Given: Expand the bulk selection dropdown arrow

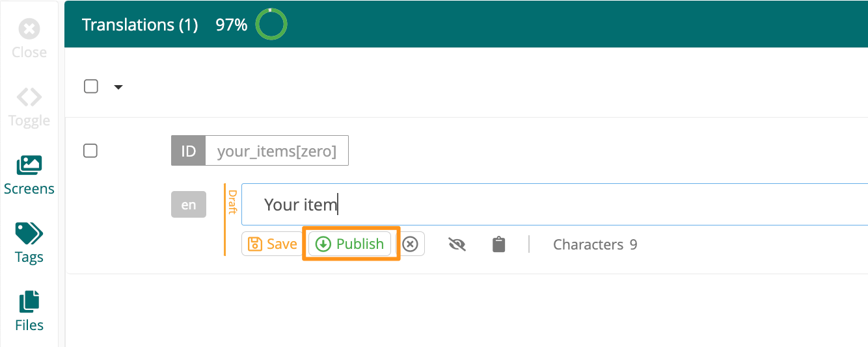Looking at the screenshot, I should pos(118,86).
